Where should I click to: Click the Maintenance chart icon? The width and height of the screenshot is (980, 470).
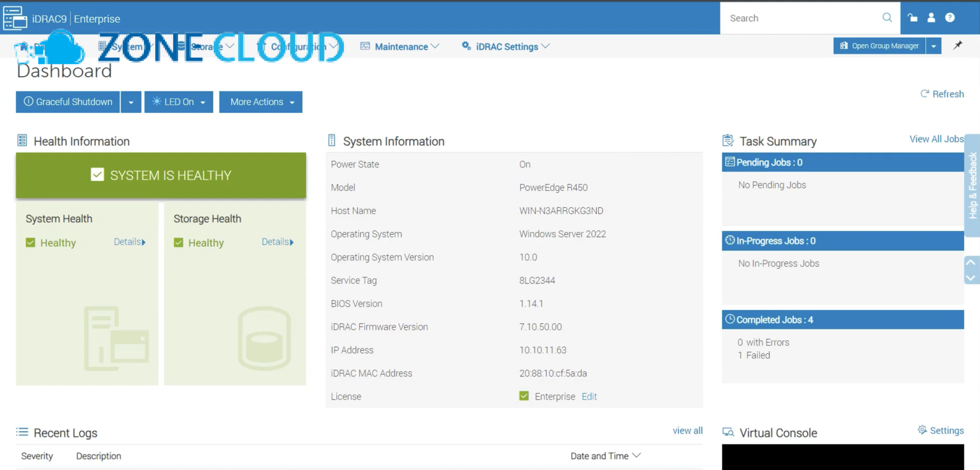(x=365, y=46)
